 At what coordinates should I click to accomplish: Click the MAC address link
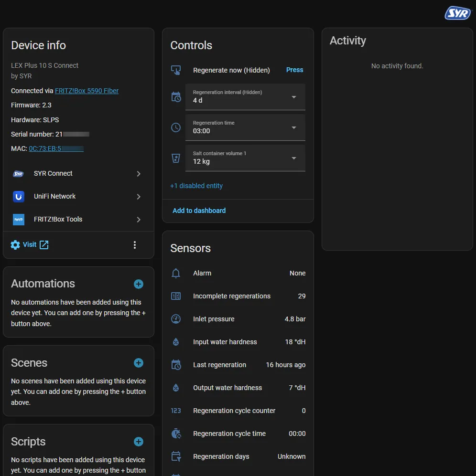click(56, 148)
